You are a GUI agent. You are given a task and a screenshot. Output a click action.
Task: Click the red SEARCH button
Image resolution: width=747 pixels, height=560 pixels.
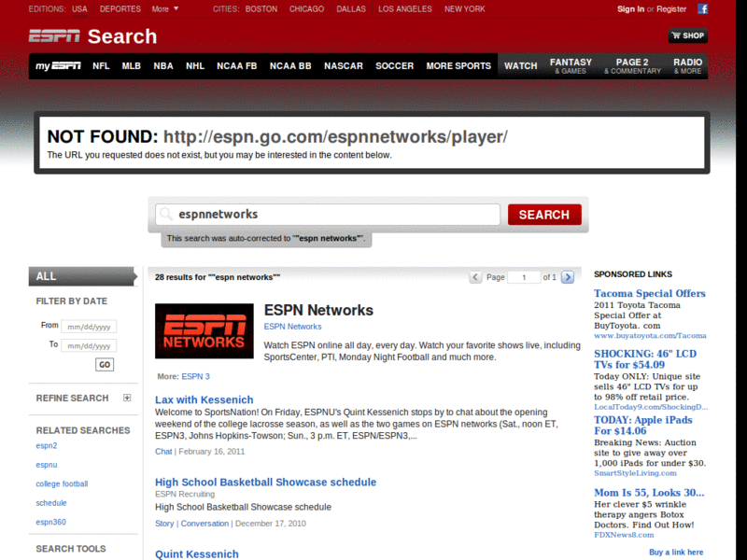(544, 215)
